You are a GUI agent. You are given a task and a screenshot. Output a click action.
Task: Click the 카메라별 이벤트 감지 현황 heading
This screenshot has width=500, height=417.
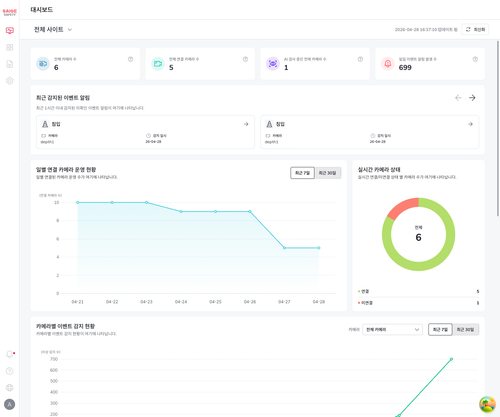[65, 326]
